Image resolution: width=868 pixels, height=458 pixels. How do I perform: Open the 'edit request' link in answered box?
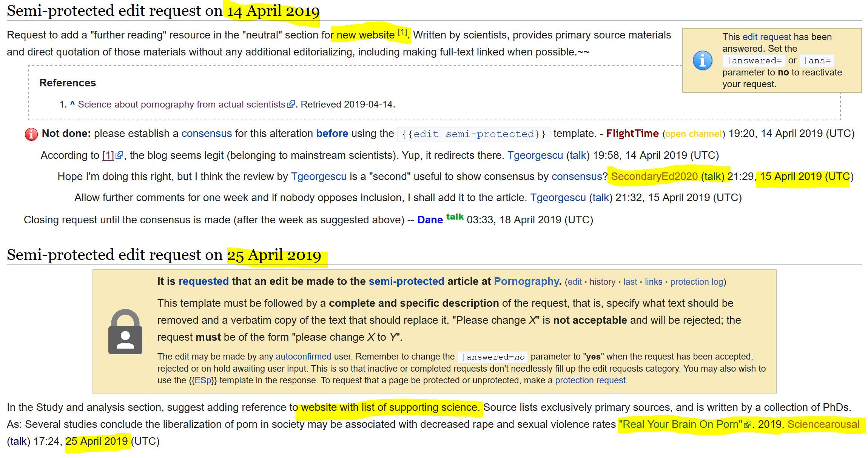pyautogui.click(x=766, y=37)
